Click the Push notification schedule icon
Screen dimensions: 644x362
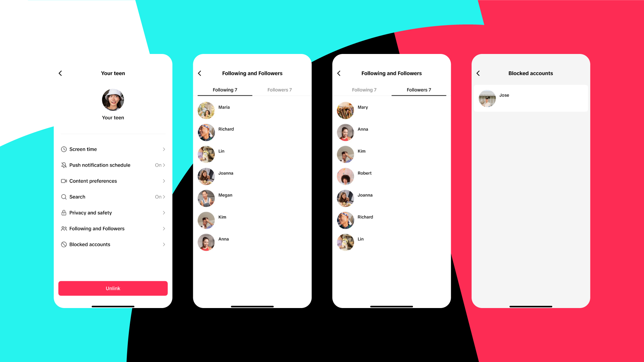pos(64,165)
